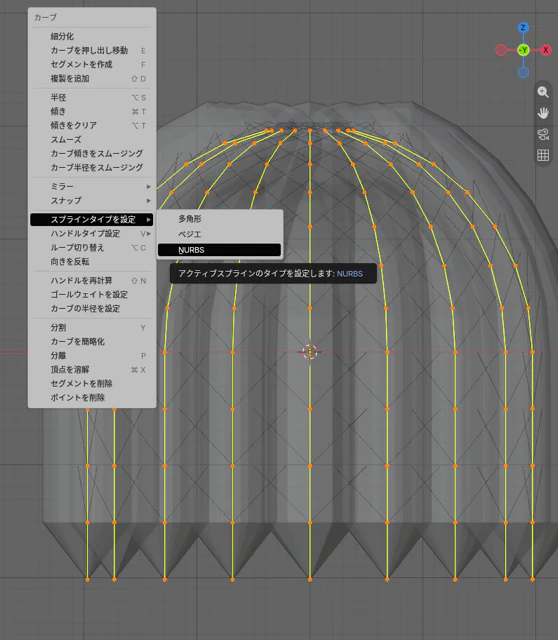
Task: Click the negative X axis circle
Action: [501, 50]
